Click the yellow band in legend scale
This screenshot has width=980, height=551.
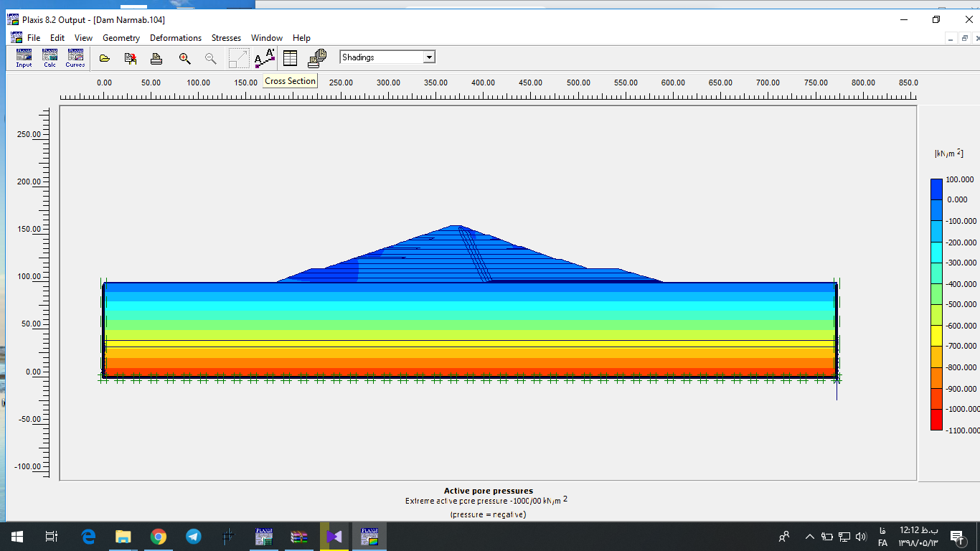click(936, 335)
